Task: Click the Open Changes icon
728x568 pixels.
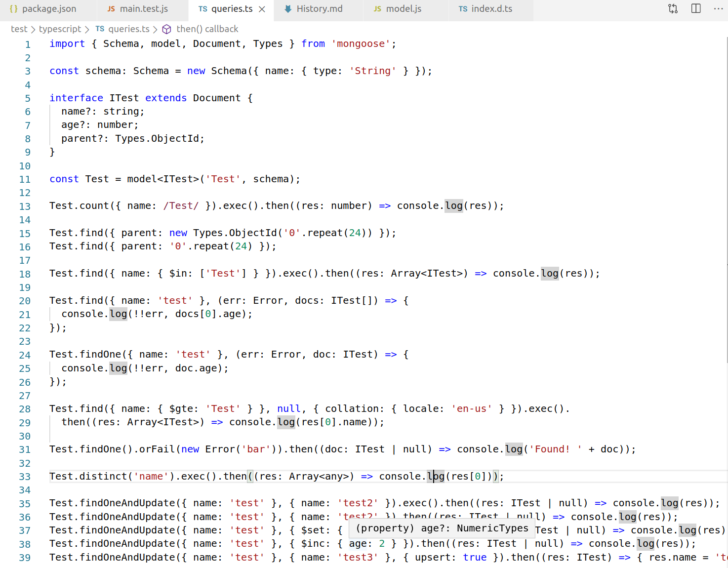Action: click(673, 8)
